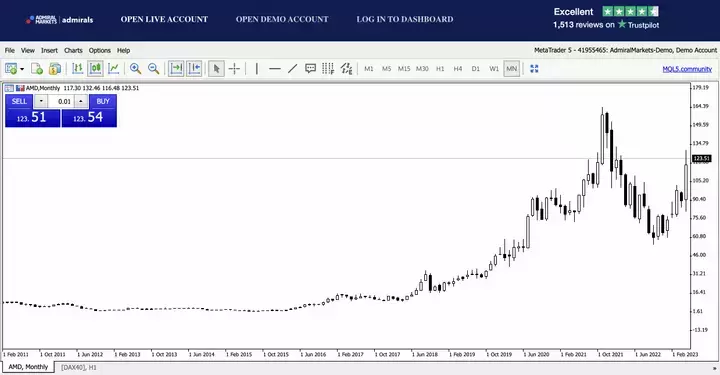Draw a vertical line tool icon

(x=256, y=69)
